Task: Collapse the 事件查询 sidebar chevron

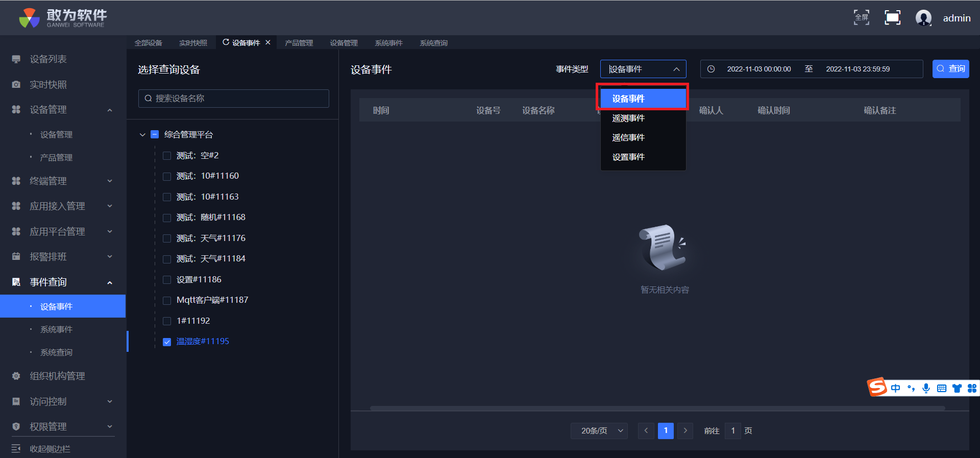Action: [110, 282]
